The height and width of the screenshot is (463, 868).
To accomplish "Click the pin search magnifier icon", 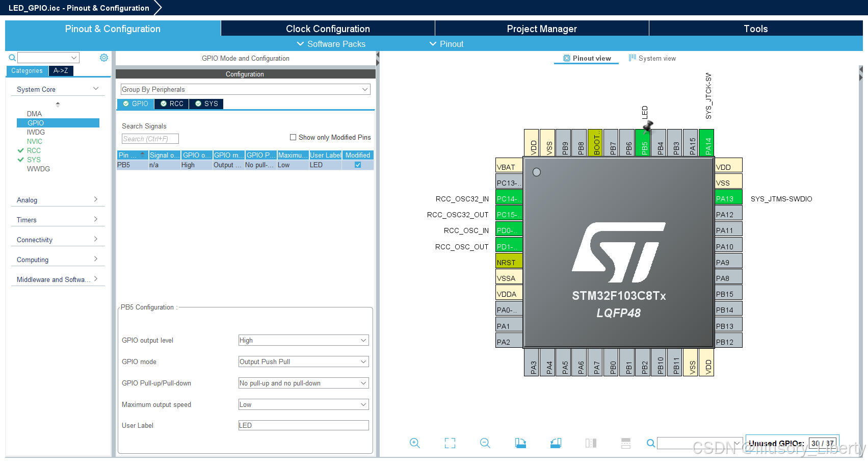I will pos(651,443).
